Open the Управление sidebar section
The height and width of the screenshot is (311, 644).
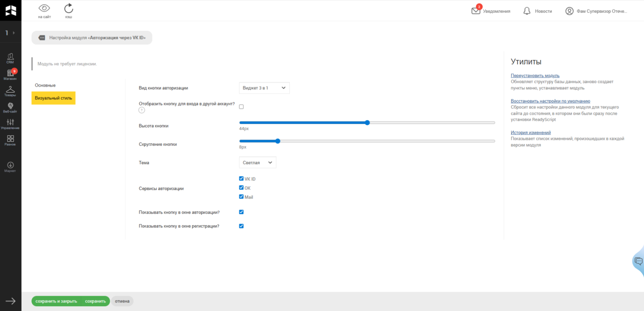10,124
